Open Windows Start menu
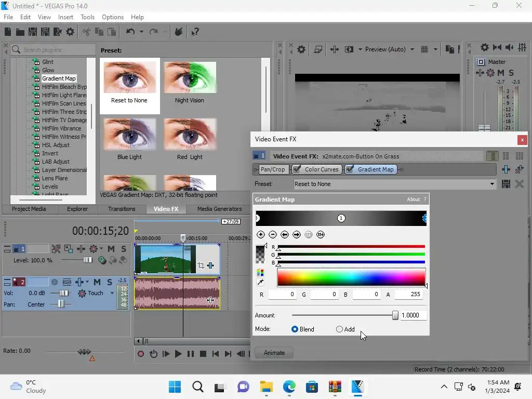The image size is (532, 399). [x=175, y=387]
